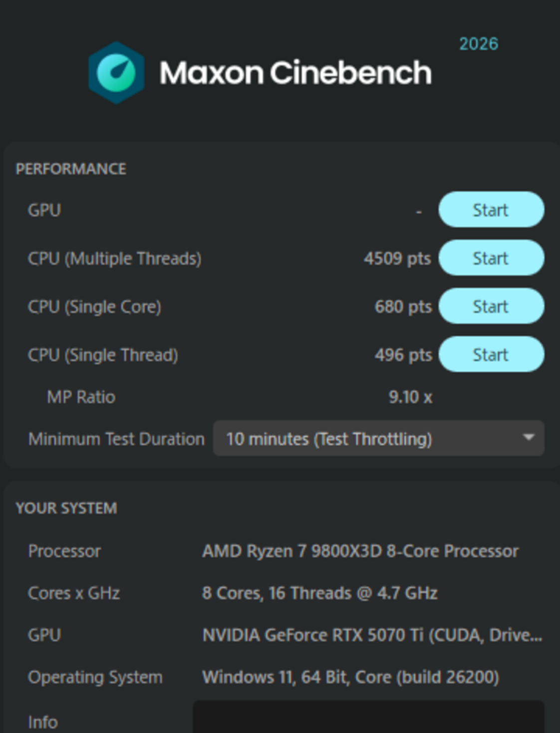The height and width of the screenshot is (733, 560).
Task: Select the Maxon Cinebench title text
Action: (295, 73)
